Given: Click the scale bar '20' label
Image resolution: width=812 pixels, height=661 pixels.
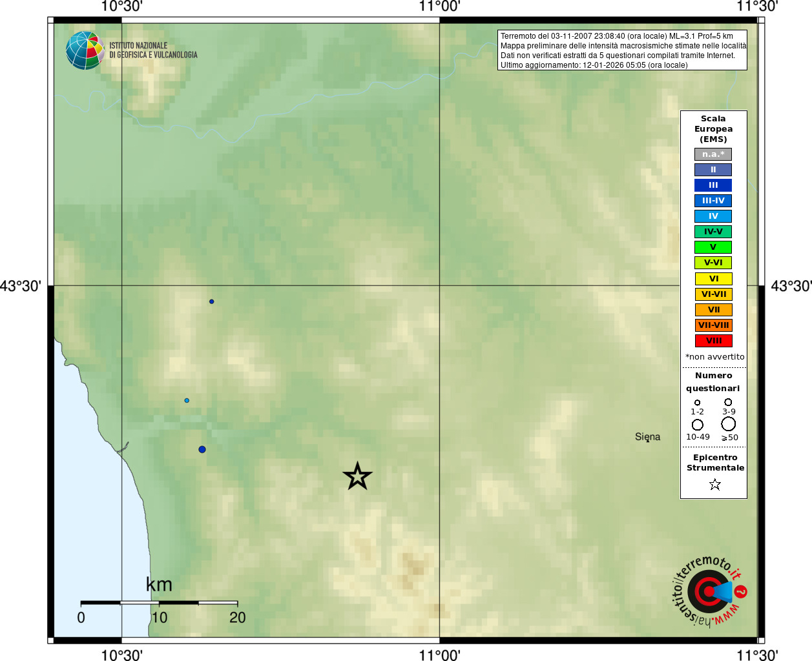Looking at the screenshot, I should pos(238,618).
